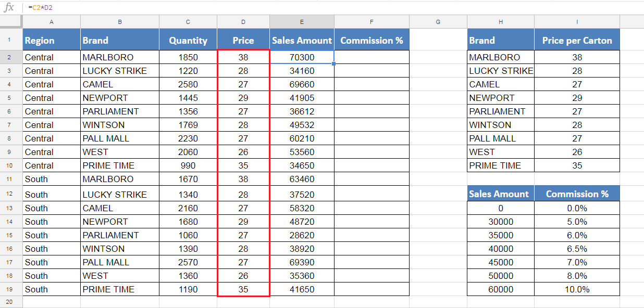
Task: Select the column D header
Action: coord(243,22)
